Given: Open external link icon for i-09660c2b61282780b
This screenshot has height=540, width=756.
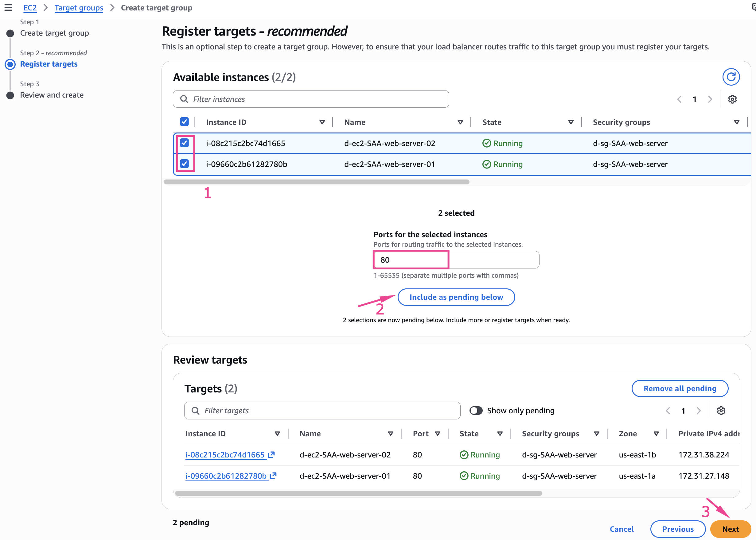Looking at the screenshot, I should [x=273, y=476].
